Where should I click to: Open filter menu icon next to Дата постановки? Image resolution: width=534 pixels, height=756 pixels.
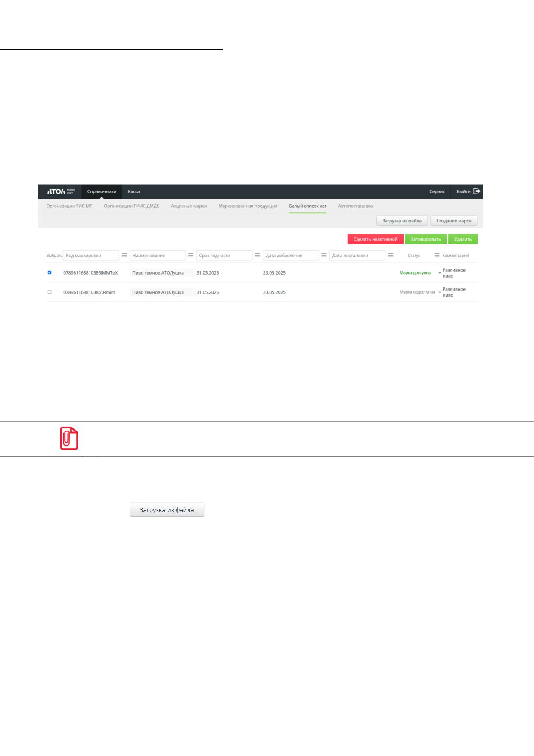[391, 255]
